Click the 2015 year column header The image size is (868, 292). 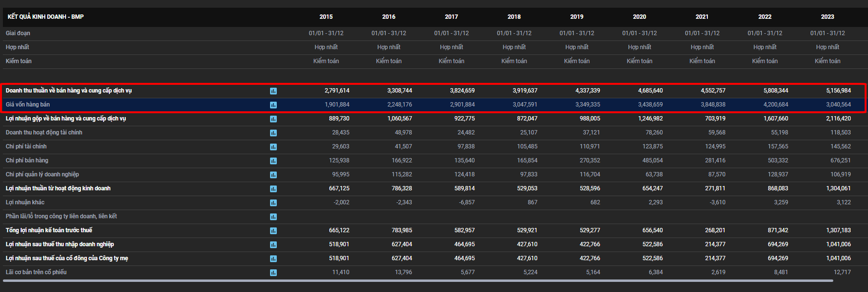click(326, 17)
